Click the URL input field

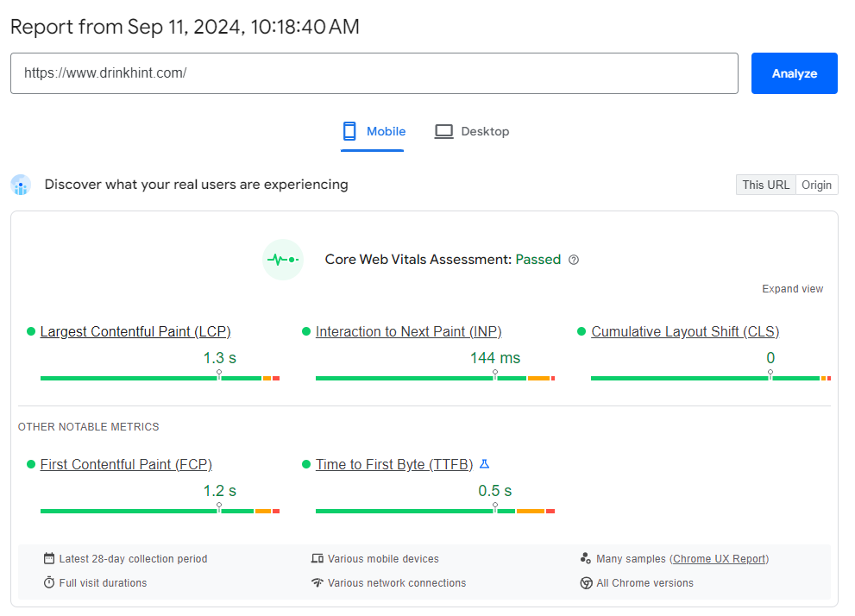point(374,73)
